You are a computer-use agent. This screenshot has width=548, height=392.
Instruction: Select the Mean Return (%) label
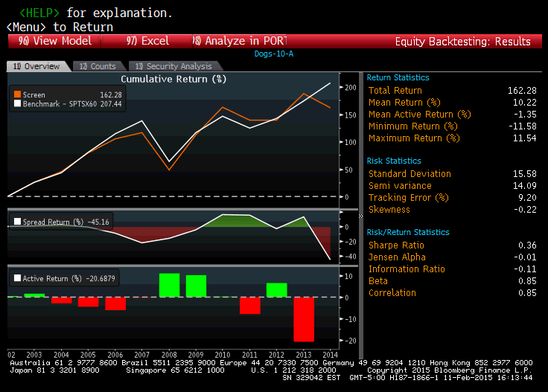coord(404,102)
